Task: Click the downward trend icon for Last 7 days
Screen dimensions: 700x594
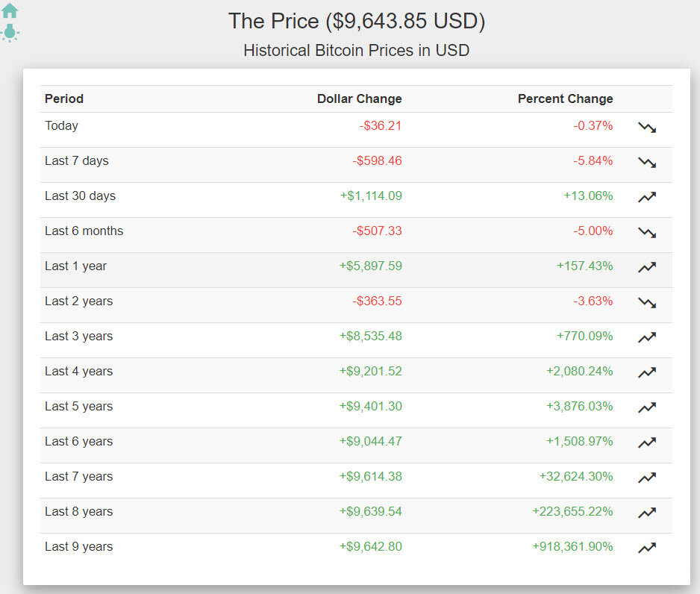Action: [646, 162]
